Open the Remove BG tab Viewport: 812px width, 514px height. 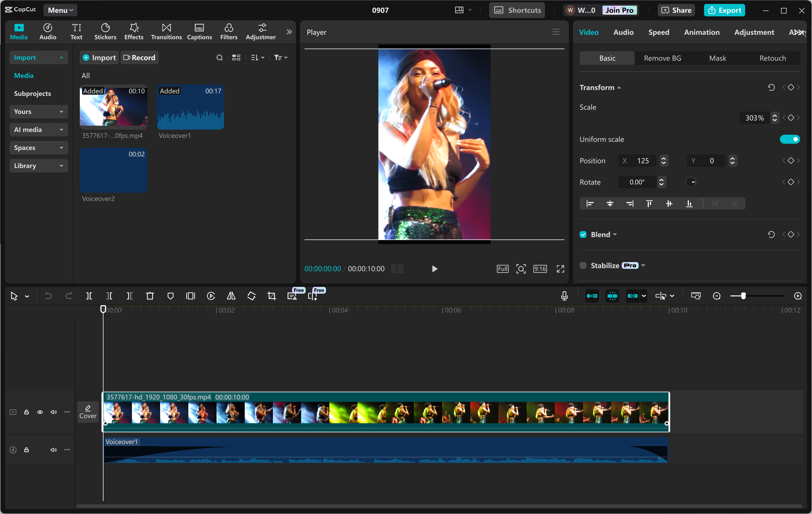pos(662,58)
